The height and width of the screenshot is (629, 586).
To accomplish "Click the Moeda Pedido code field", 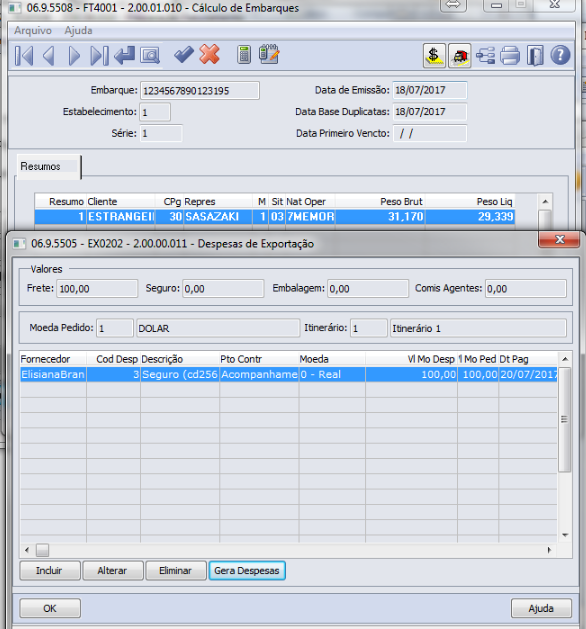I will click(x=115, y=328).
